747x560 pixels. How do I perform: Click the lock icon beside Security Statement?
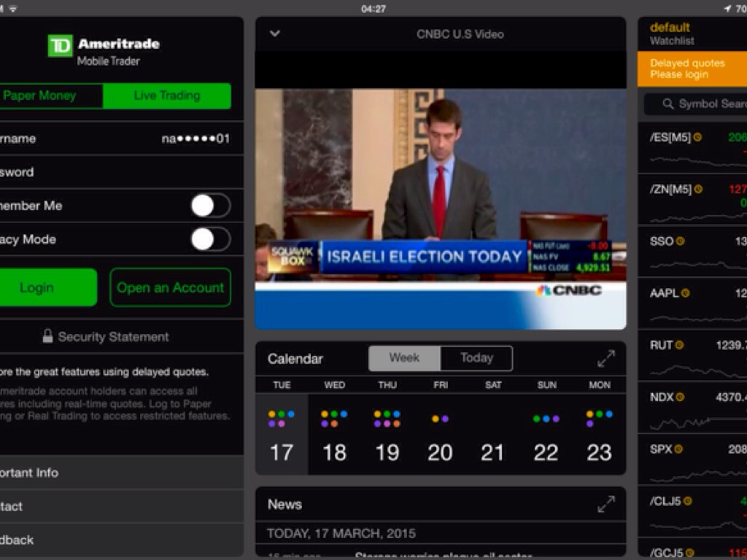47,336
